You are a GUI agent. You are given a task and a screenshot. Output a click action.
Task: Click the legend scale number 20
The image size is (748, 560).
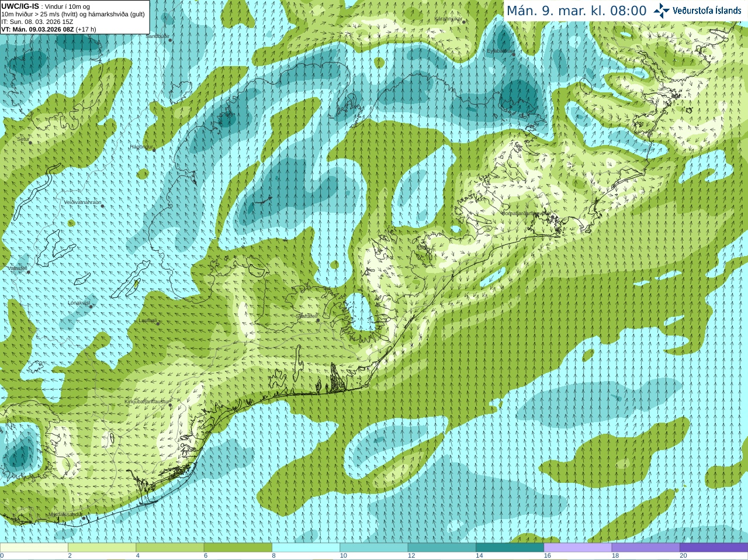683,556
